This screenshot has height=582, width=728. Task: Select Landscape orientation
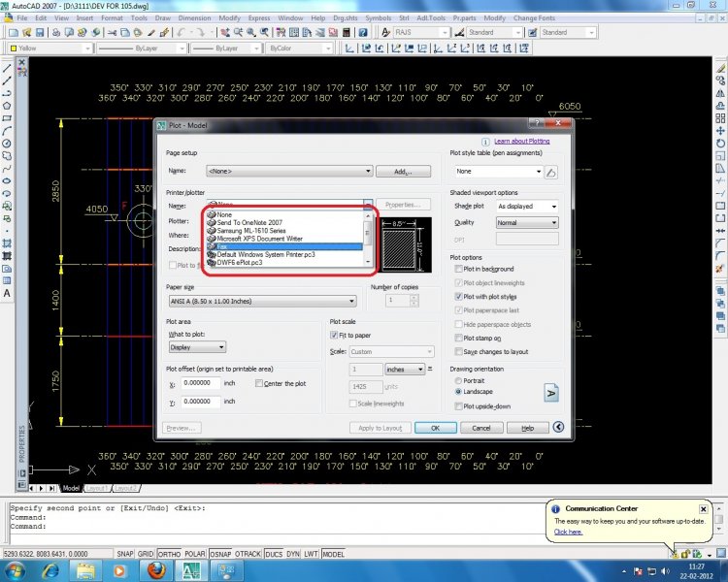coord(458,392)
